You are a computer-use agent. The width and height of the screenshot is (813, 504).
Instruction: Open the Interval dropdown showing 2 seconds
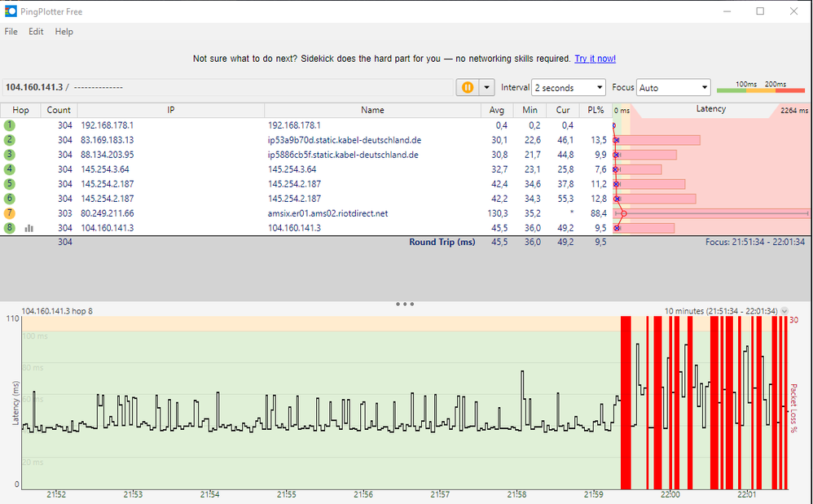pyautogui.click(x=569, y=88)
